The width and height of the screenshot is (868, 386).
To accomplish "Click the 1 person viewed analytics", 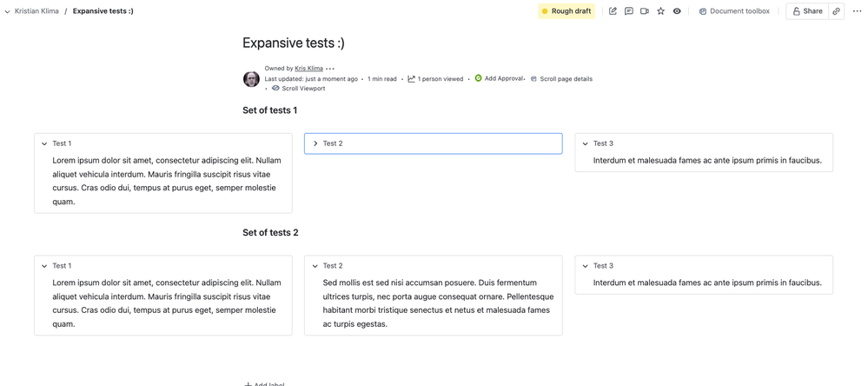I will [435, 79].
